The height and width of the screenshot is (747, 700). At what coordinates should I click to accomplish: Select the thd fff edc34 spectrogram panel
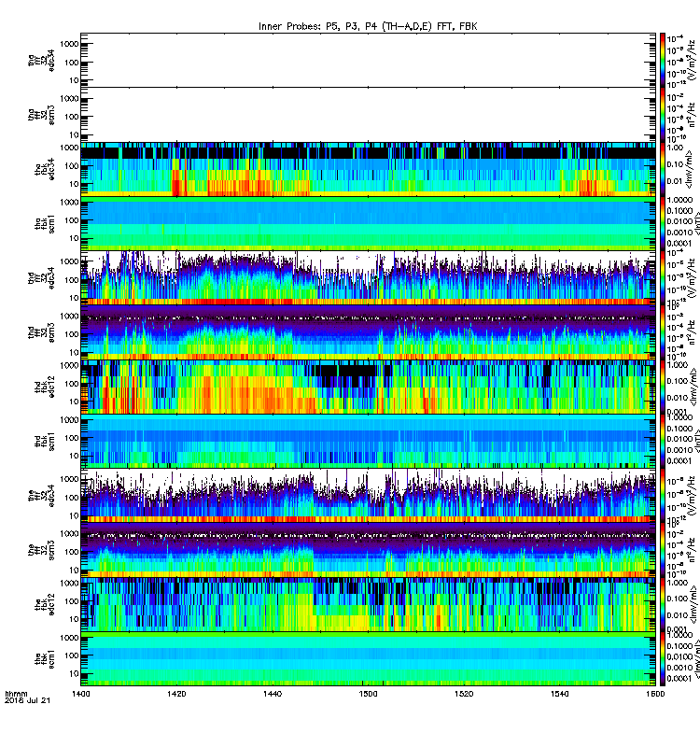[368, 277]
